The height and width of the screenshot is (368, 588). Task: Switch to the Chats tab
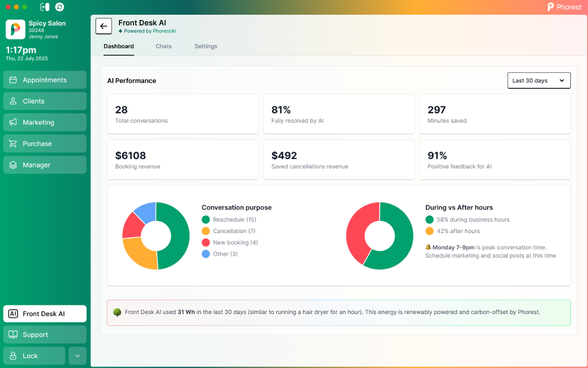pos(164,46)
